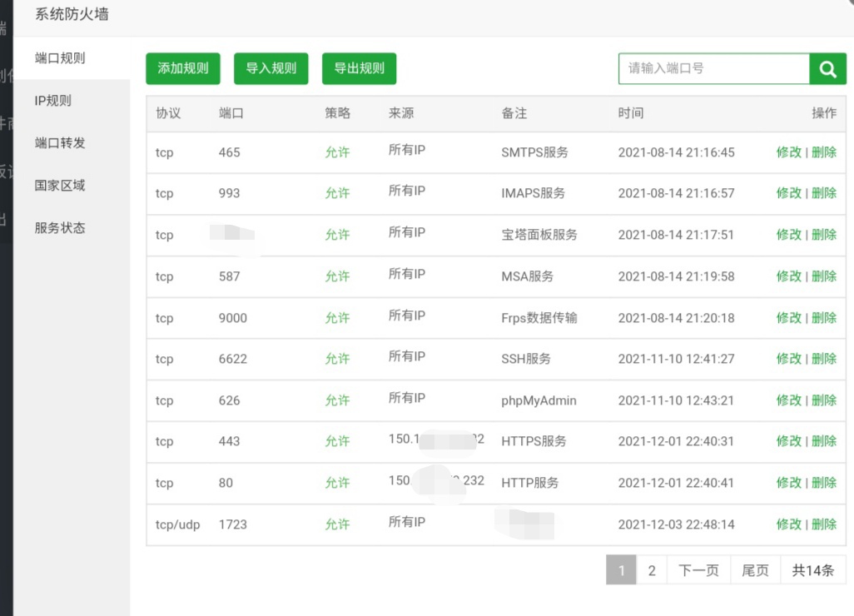Click 修改 for port 465 SMTPS row
The image size is (854, 616).
tap(788, 152)
